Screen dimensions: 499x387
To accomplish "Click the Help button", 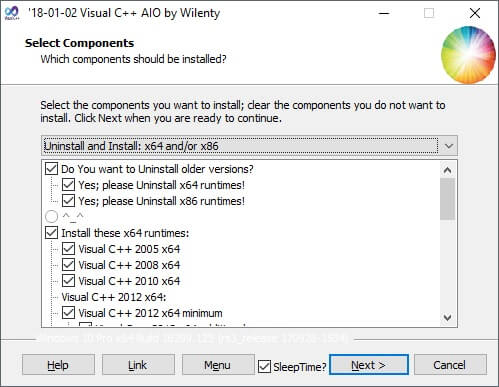I will coord(58,365).
